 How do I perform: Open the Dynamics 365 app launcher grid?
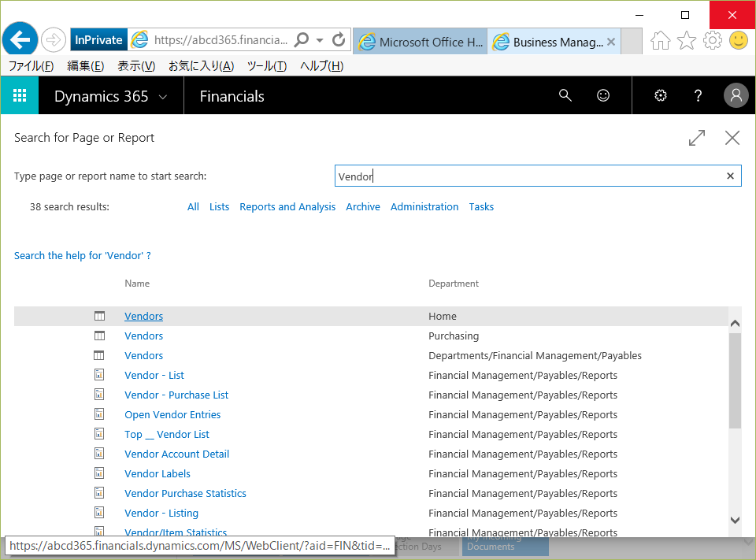click(19, 95)
